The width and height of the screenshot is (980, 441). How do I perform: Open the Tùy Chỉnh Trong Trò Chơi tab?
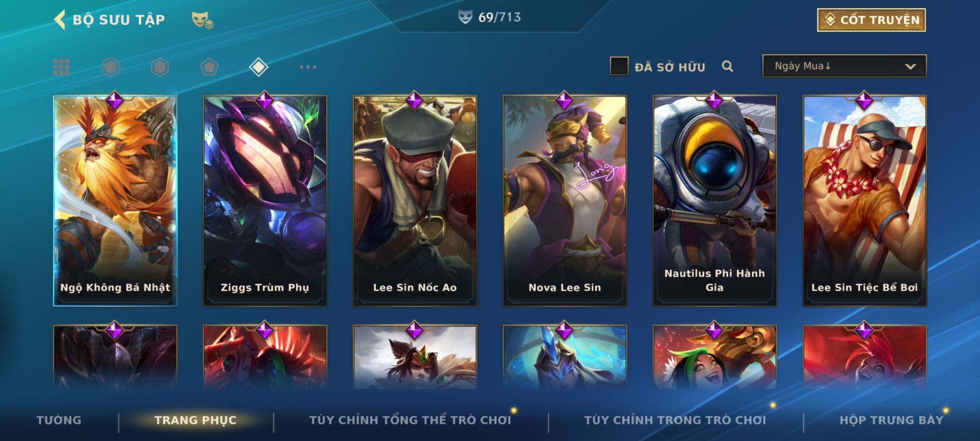pyautogui.click(x=675, y=420)
